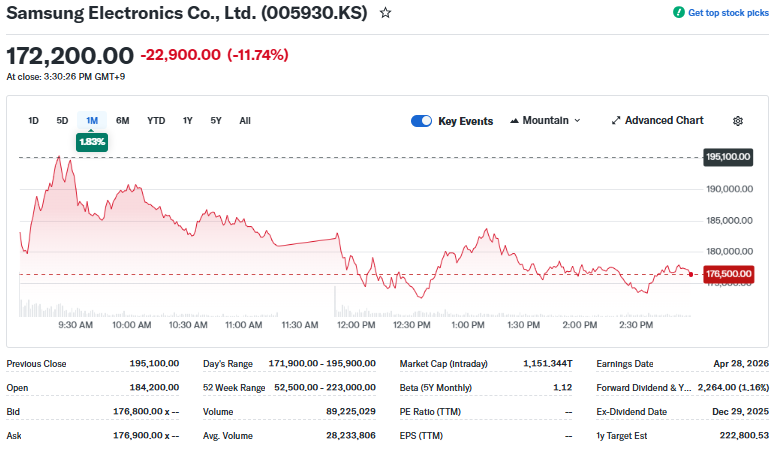The image size is (782, 456).
Task: Choose the 5Y range tab
Action: point(216,121)
